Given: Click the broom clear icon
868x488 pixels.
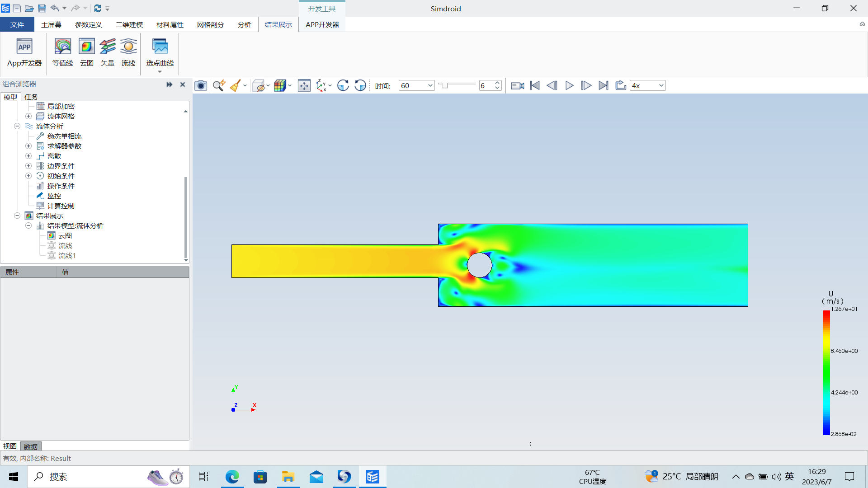Looking at the screenshot, I should tap(235, 85).
